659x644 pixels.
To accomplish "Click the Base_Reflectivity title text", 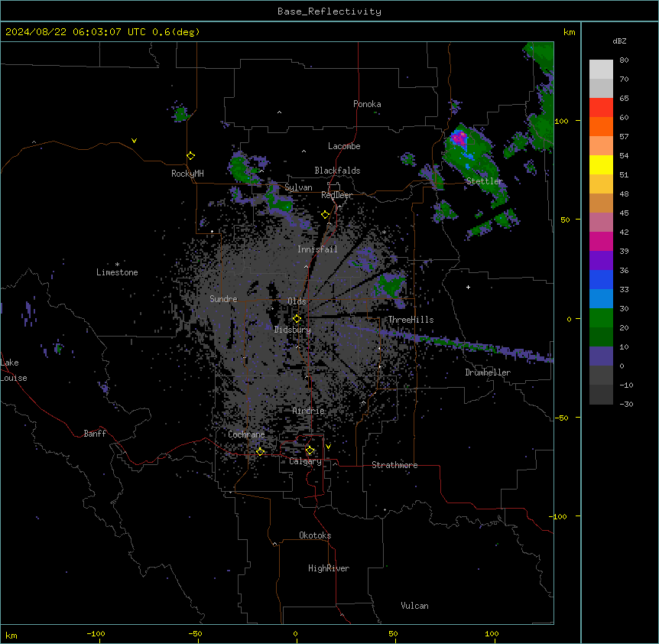I will pos(329,11).
